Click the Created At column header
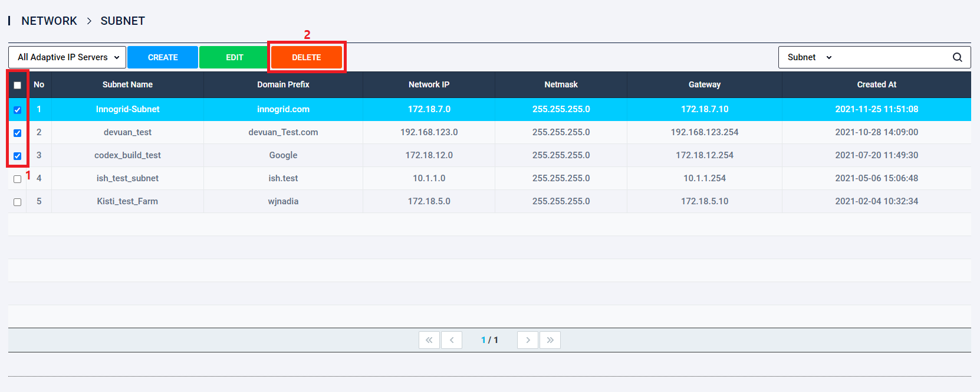This screenshot has height=392, width=980. [x=877, y=84]
